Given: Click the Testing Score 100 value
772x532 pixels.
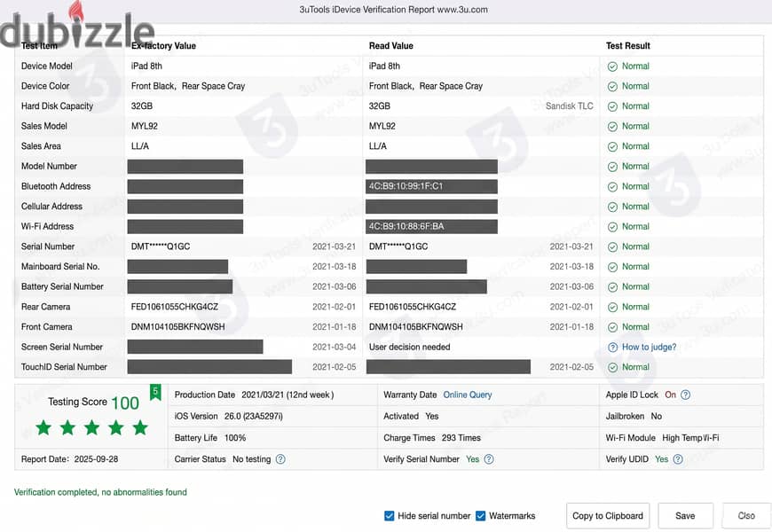Looking at the screenshot, I should point(125,403).
